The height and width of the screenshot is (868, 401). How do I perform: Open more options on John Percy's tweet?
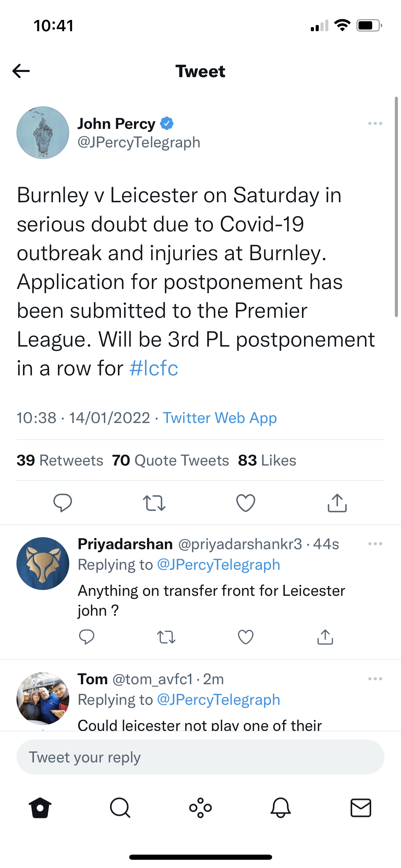[375, 123]
